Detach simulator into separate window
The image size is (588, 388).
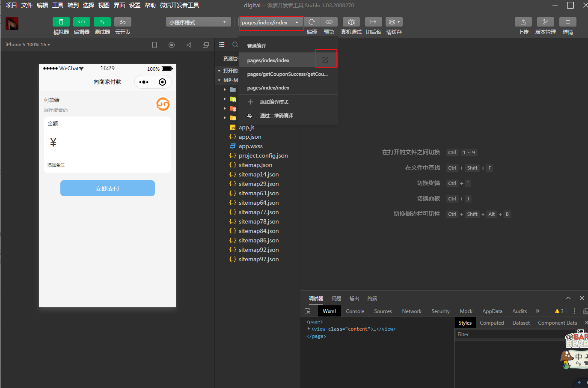tap(206, 45)
